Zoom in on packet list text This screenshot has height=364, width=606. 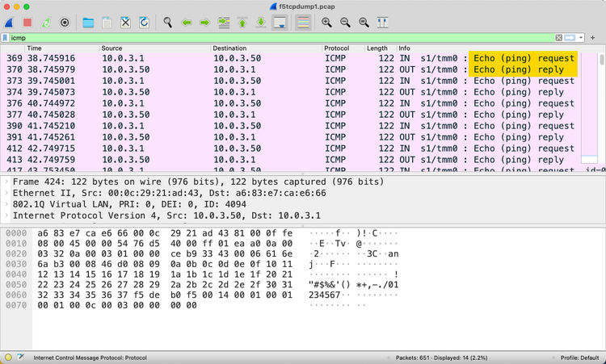(x=326, y=23)
